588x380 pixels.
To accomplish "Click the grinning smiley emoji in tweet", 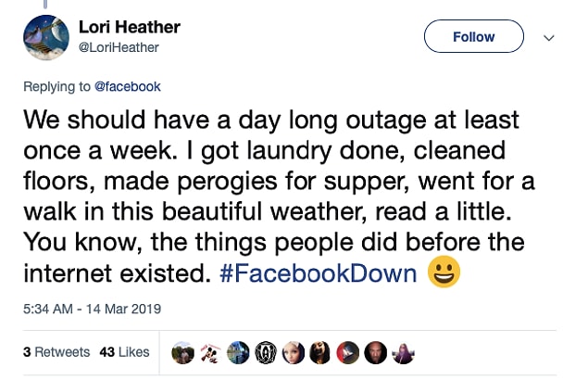I will [x=444, y=272].
